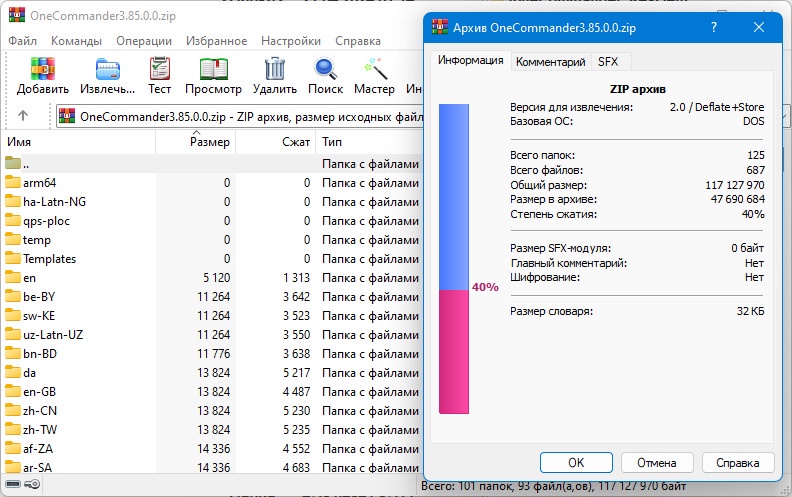Click the pink portion of compression bar

454,352
